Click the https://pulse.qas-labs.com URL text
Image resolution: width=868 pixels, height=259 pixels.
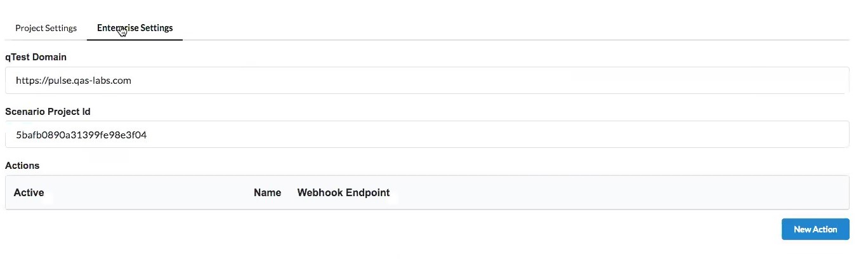pos(74,81)
